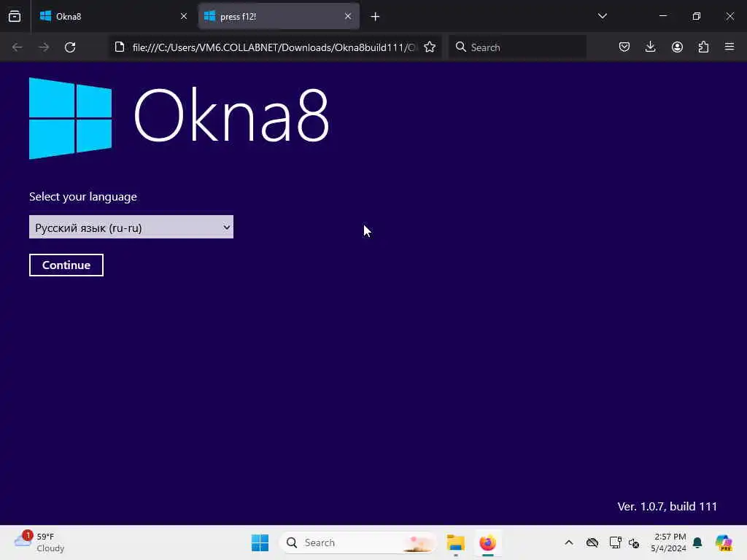The width and height of the screenshot is (747, 560).
Task: Open the Firefox View icon in tab strip
Action: pos(15,16)
